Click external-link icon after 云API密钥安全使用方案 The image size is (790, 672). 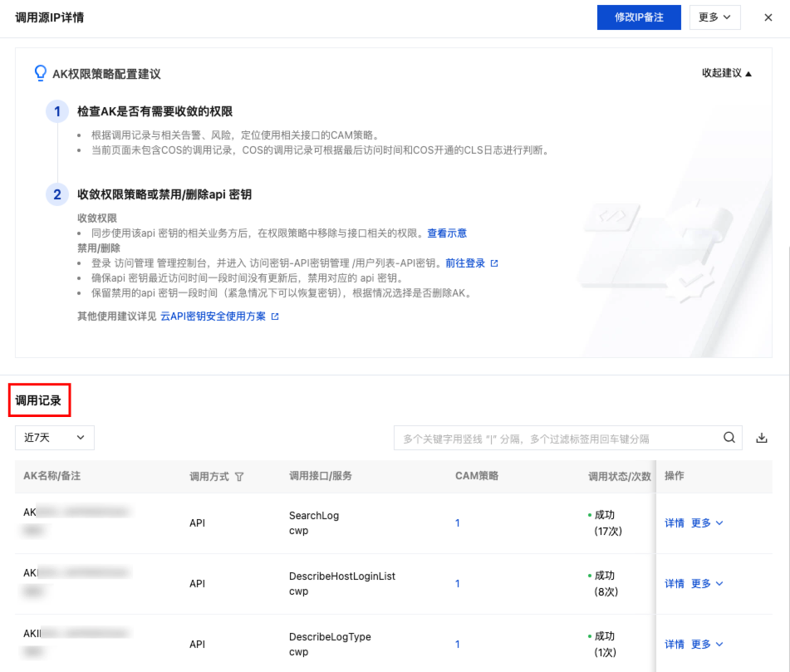pyautogui.click(x=275, y=316)
